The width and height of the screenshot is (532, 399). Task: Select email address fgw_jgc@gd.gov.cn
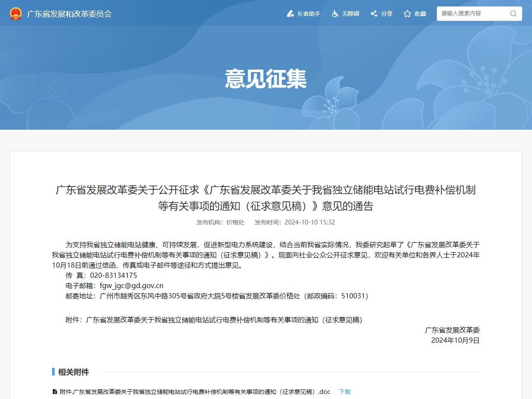tap(132, 286)
